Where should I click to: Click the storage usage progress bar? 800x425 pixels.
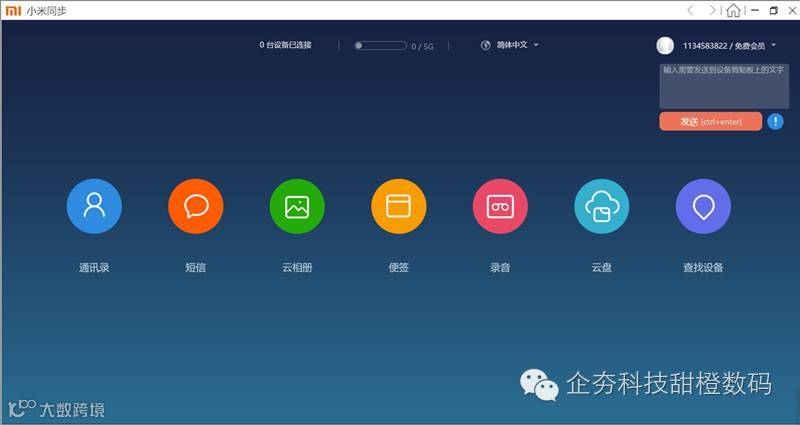[x=381, y=45]
